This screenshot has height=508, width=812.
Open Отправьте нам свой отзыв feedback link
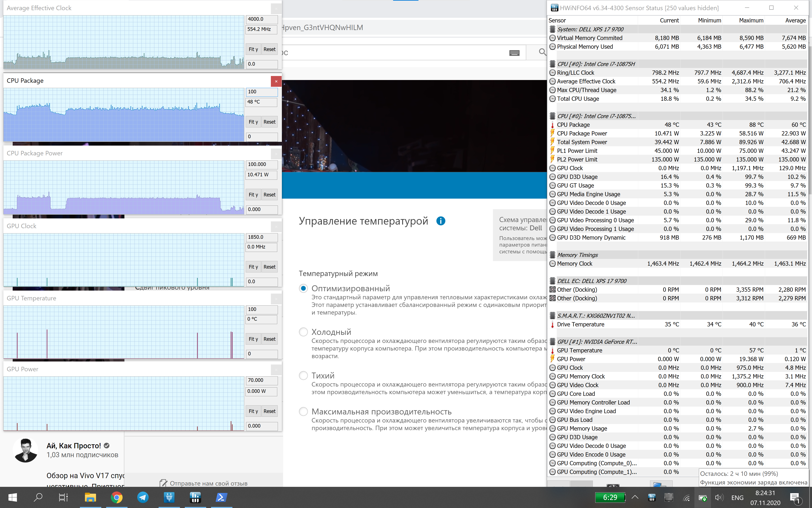[203, 483]
